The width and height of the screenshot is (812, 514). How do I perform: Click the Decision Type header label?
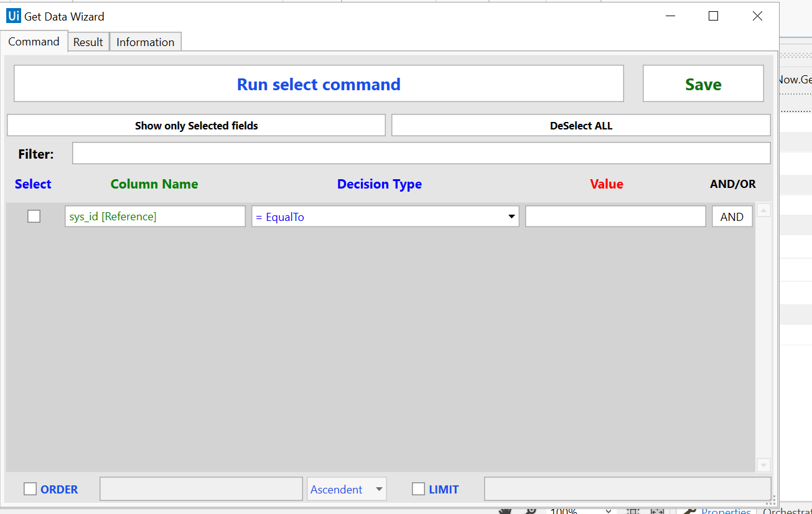380,184
